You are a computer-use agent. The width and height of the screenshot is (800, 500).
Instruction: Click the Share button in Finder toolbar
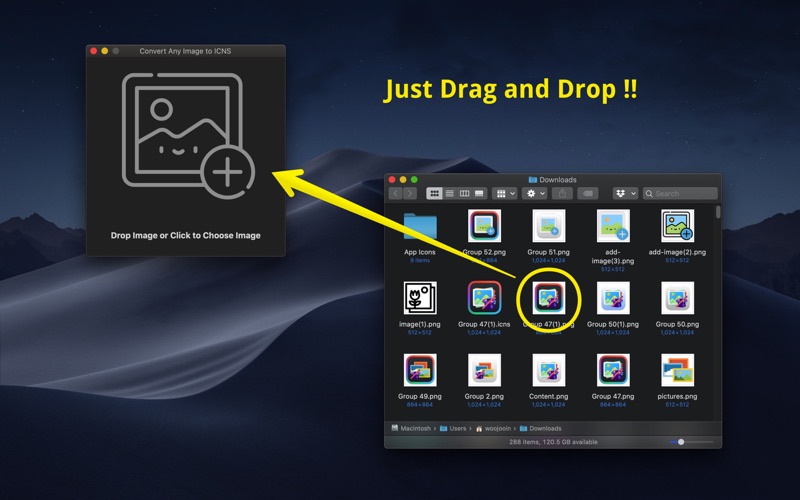[x=562, y=193]
